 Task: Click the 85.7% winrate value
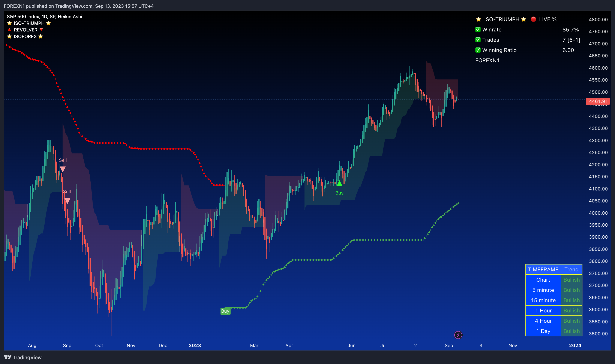pos(571,30)
